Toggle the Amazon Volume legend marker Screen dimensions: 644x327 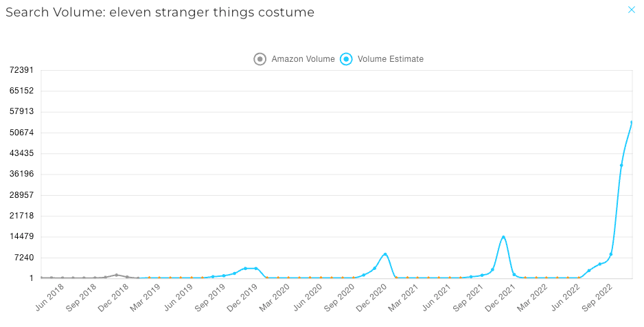pos(260,59)
